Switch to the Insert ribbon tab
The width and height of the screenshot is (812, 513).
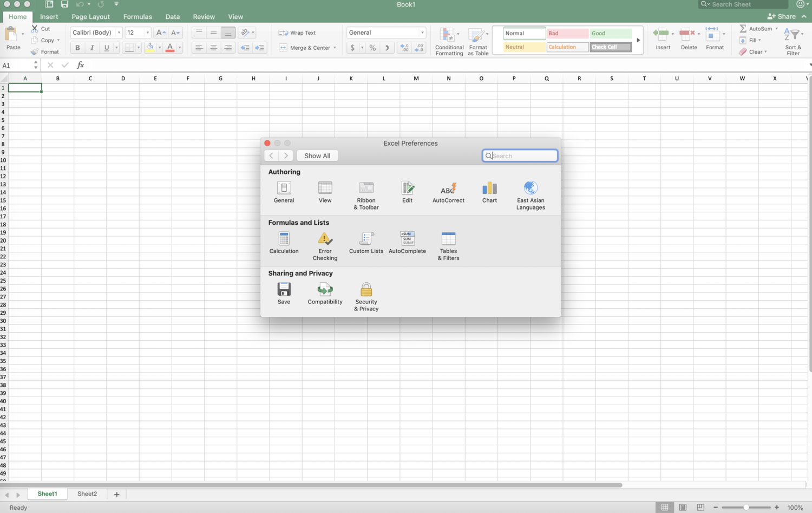click(x=49, y=17)
